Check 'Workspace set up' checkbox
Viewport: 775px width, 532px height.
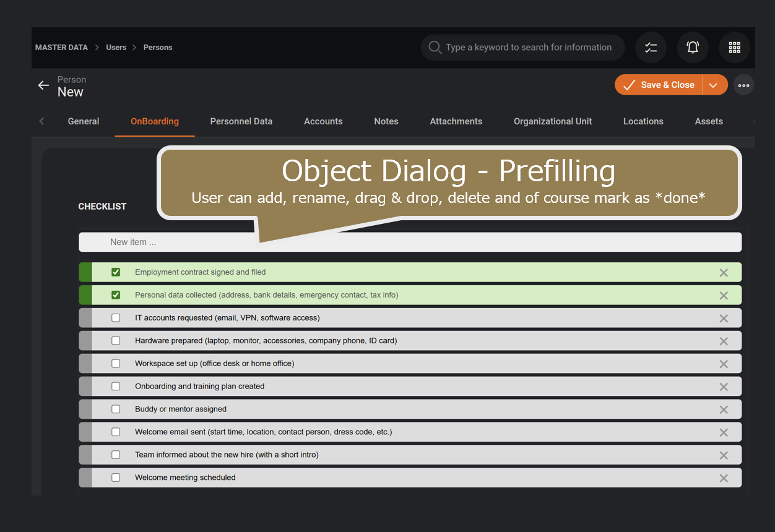116,364
